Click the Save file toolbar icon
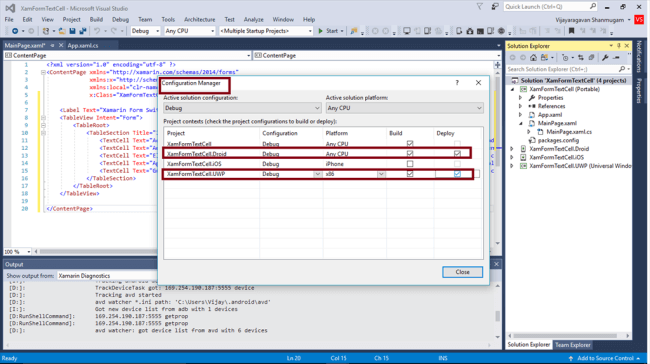The image size is (650, 364). tap(73, 31)
